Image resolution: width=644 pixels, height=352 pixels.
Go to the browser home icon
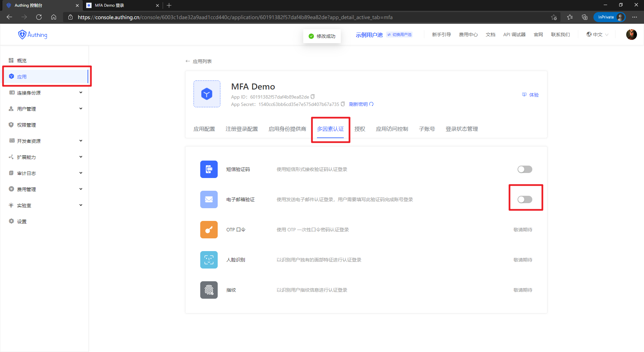[x=54, y=17]
